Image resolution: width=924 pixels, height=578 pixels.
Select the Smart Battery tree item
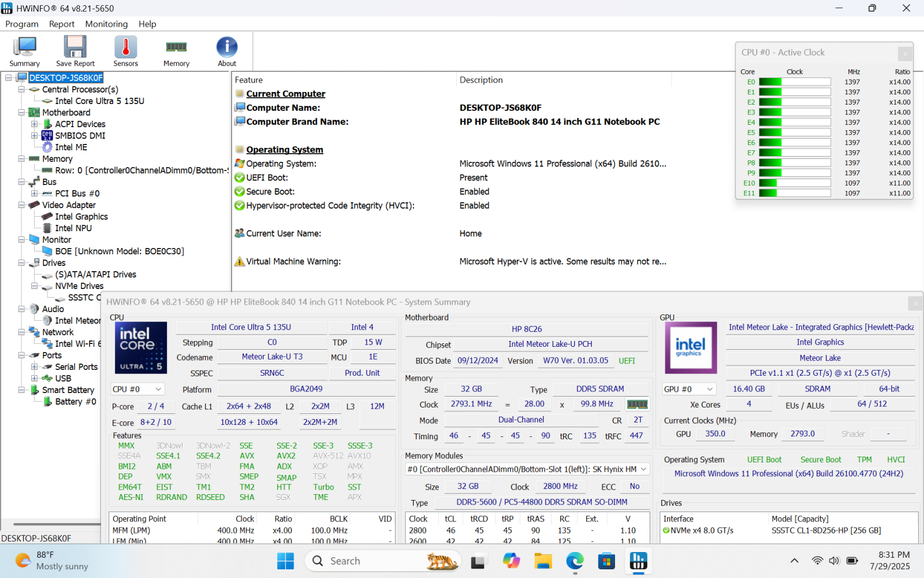click(68, 390)
